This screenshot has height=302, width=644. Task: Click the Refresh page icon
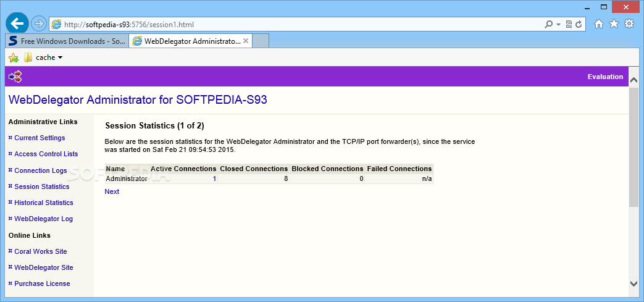[579, 24]
